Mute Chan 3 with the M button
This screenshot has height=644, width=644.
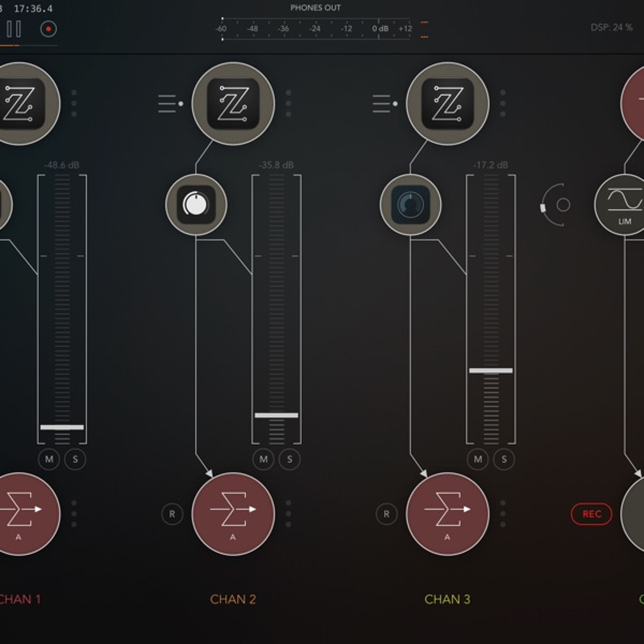pyautogui.click(x=478, y=459)
